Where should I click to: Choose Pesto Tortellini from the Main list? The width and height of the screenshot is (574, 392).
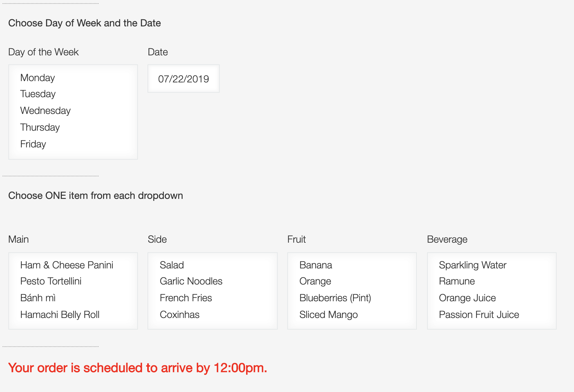click(x=51, y=281)
